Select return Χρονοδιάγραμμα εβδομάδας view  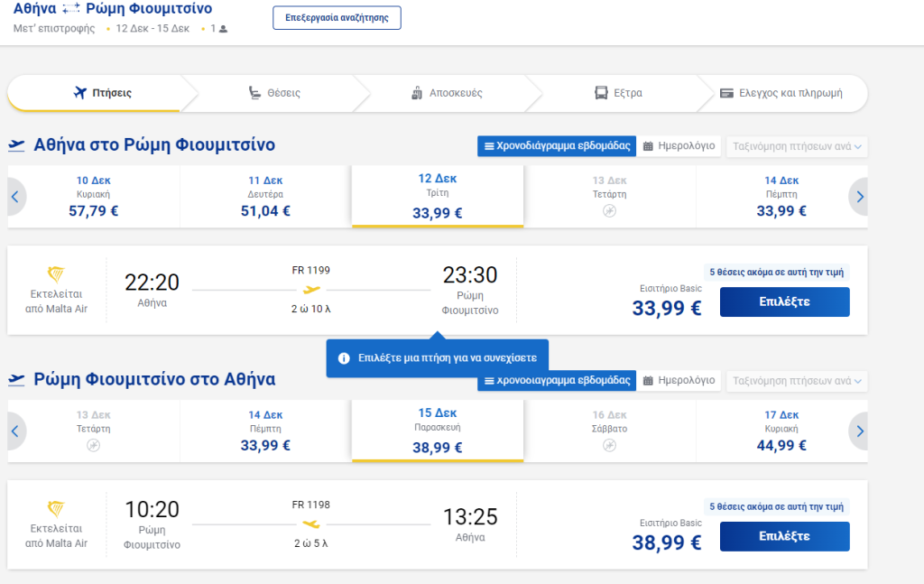coord(557,381)
